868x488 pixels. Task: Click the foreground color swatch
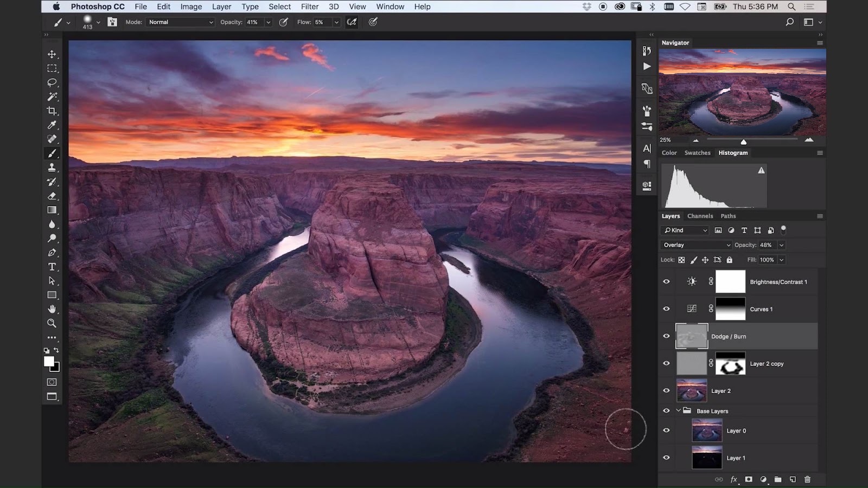[x=49, y=362]
